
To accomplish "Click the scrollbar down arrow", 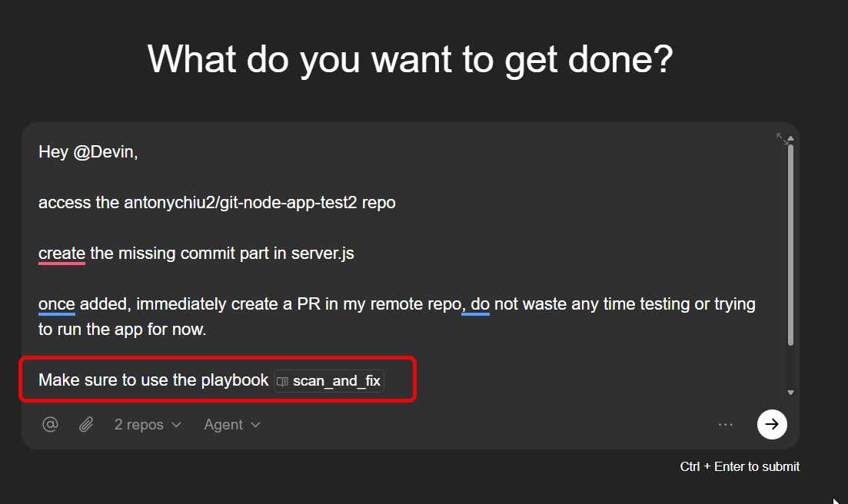I will pos(790,392).
